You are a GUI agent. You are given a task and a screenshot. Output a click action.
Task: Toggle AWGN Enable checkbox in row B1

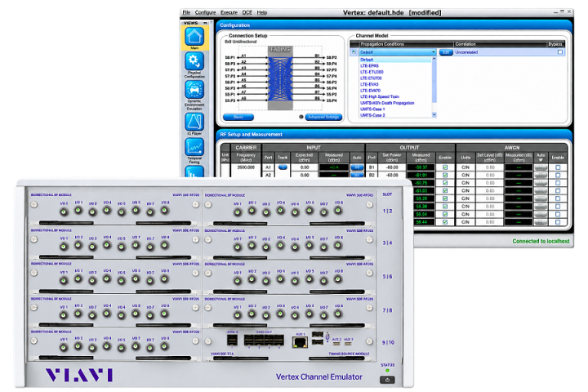[558, 167]
